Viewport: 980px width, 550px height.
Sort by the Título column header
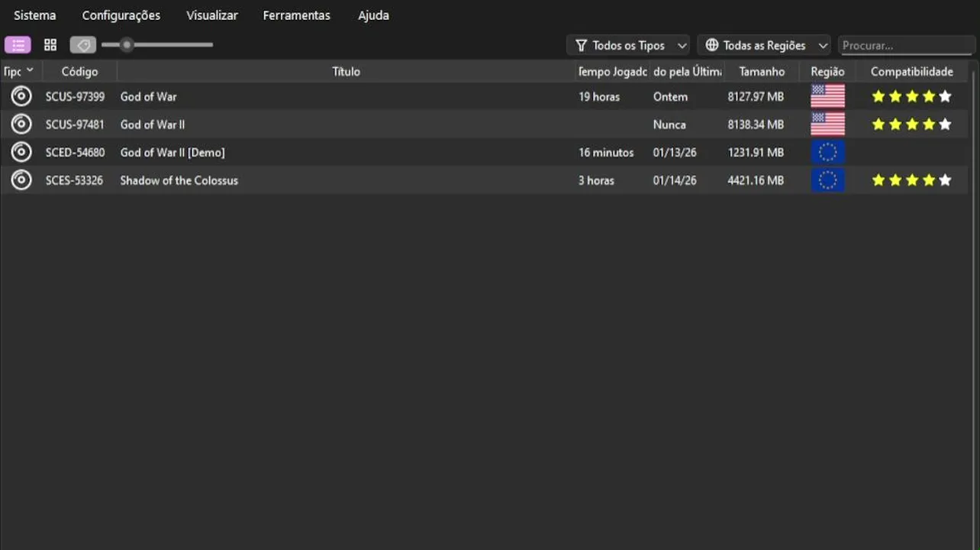pos(346,71)
